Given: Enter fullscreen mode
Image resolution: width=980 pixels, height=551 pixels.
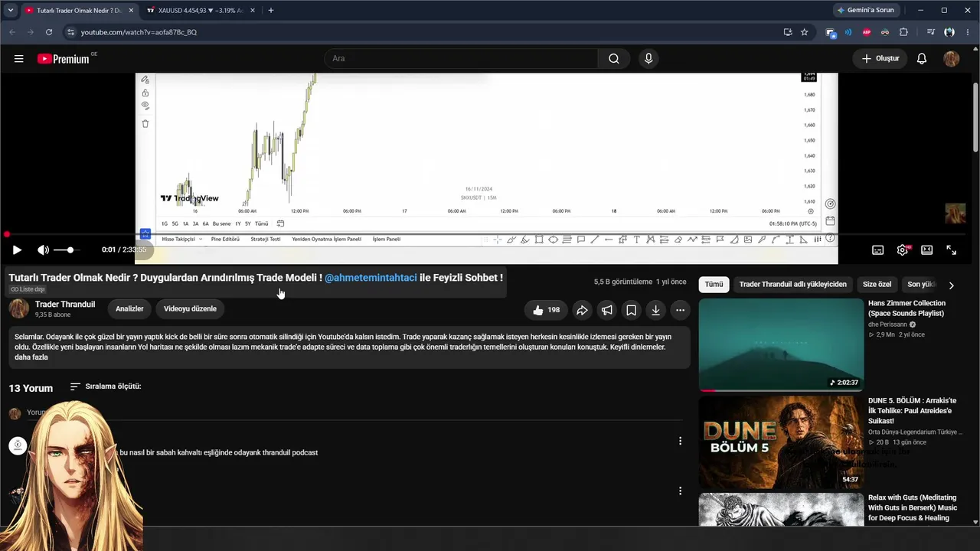Looking at the screenshot, I should pos(951,249).
